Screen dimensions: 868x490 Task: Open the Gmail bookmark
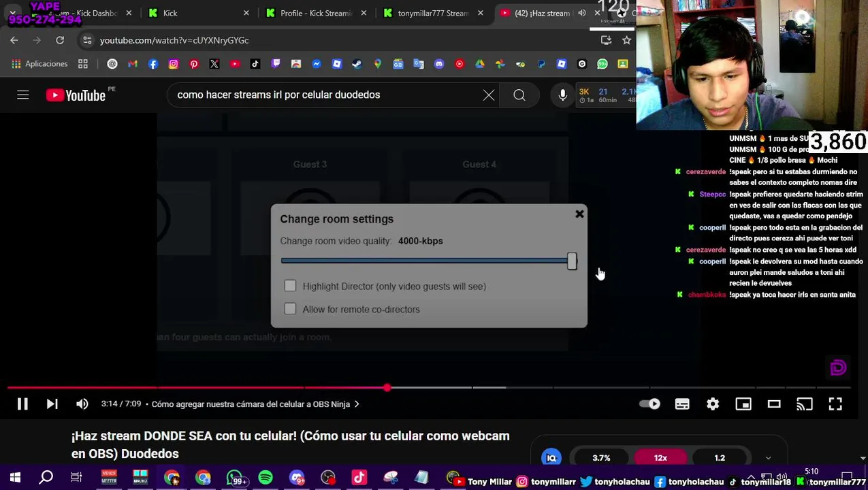133,64
